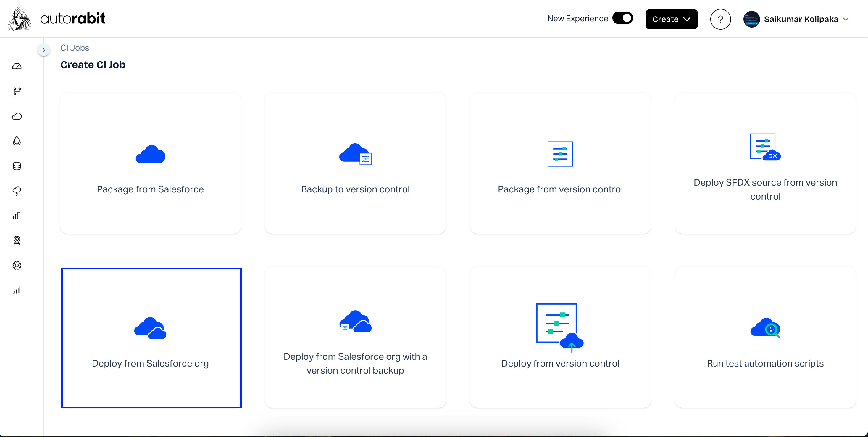
Task: Open the database stack sidebar icon
Action: 17,166
